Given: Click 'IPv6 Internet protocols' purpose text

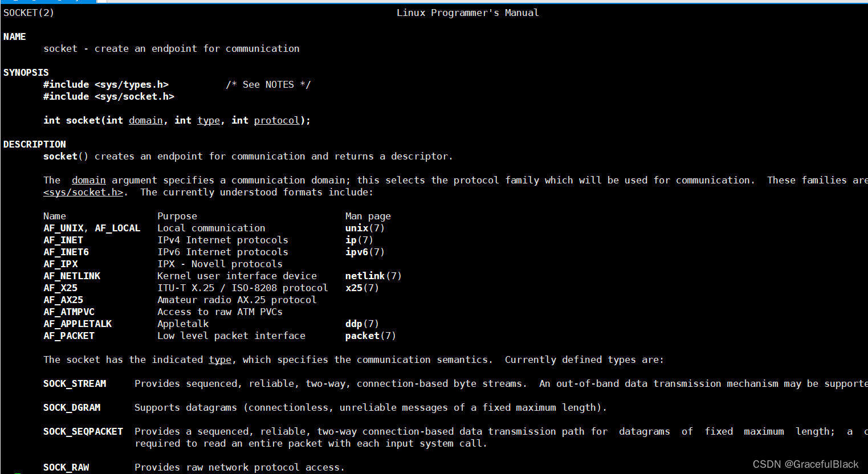Looking at the screenshot, I should tap(223, 252).
